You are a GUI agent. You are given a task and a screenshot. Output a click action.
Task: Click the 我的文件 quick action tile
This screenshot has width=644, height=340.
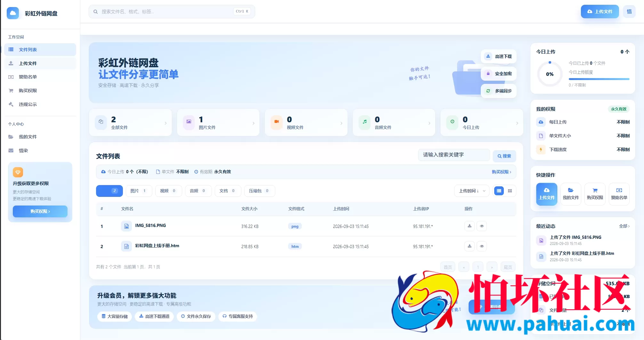[x=571, y=194]
